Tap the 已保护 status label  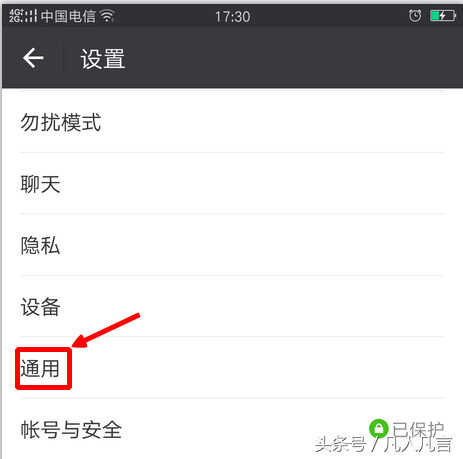tap(418, 430)
